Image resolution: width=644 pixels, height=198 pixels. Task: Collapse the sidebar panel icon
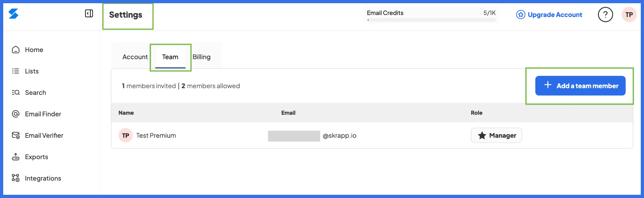click(x=89, y=14)
